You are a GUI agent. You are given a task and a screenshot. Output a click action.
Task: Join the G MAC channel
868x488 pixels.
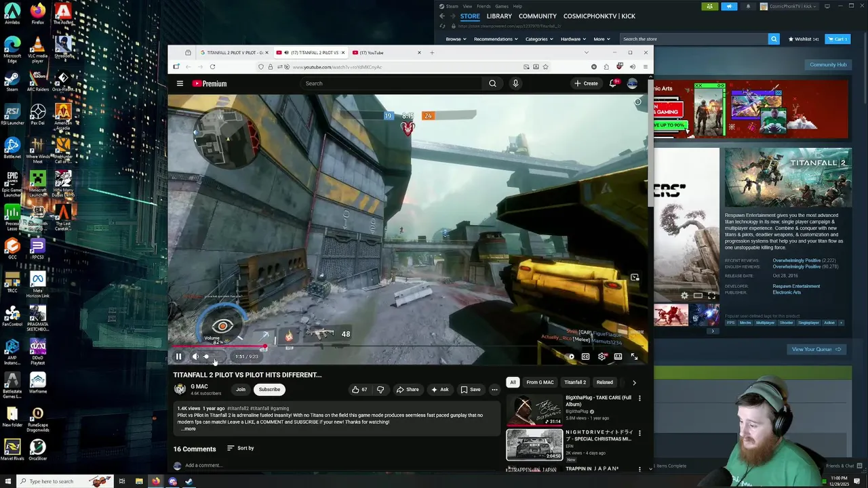pyautogui.click(x=241, y=390)
